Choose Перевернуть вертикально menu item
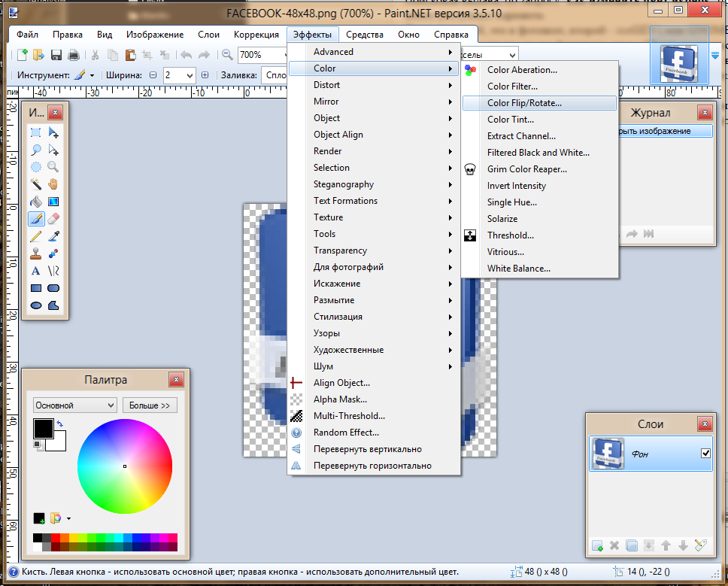Viewport: 728px width, 586px height. point(373,449)
